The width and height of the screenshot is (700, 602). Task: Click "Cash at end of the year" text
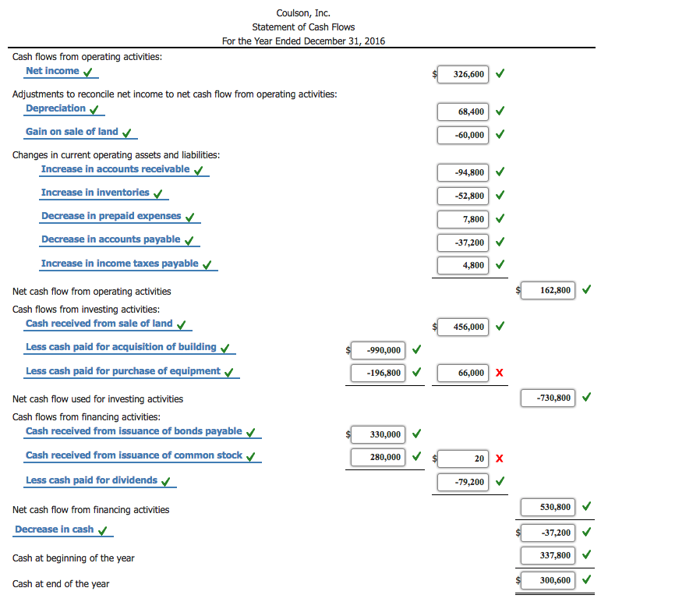tap(61, 584)
